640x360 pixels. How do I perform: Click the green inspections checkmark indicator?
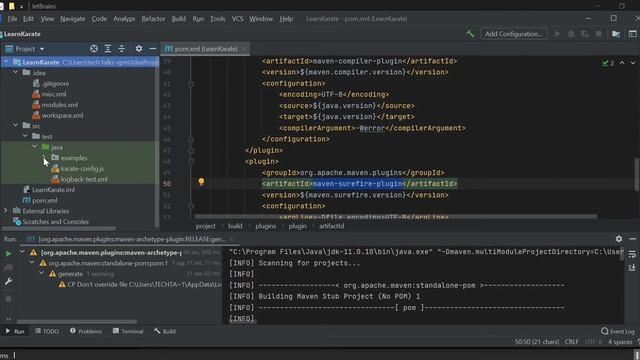(608, 63)
